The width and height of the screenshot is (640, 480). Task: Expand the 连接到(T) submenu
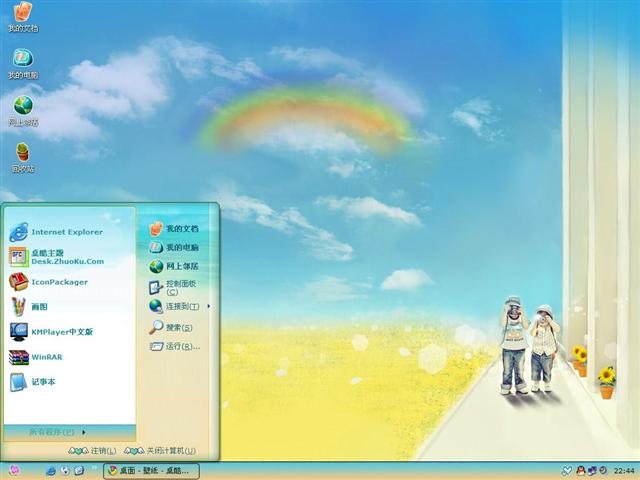(x=180, y=306)
